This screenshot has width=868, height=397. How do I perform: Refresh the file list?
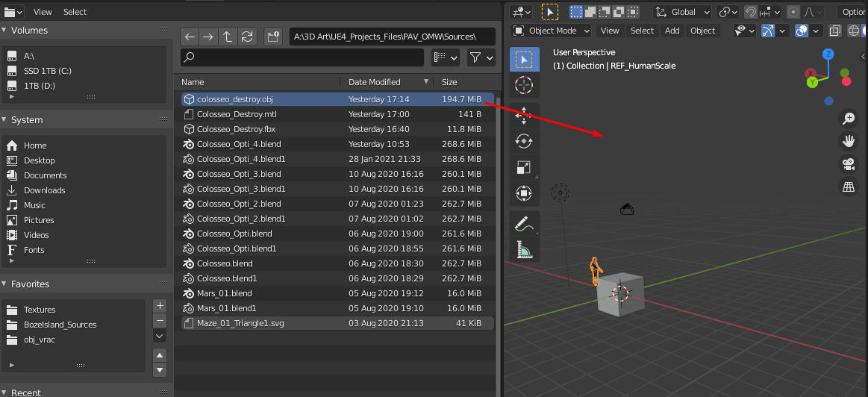[246, 37]
